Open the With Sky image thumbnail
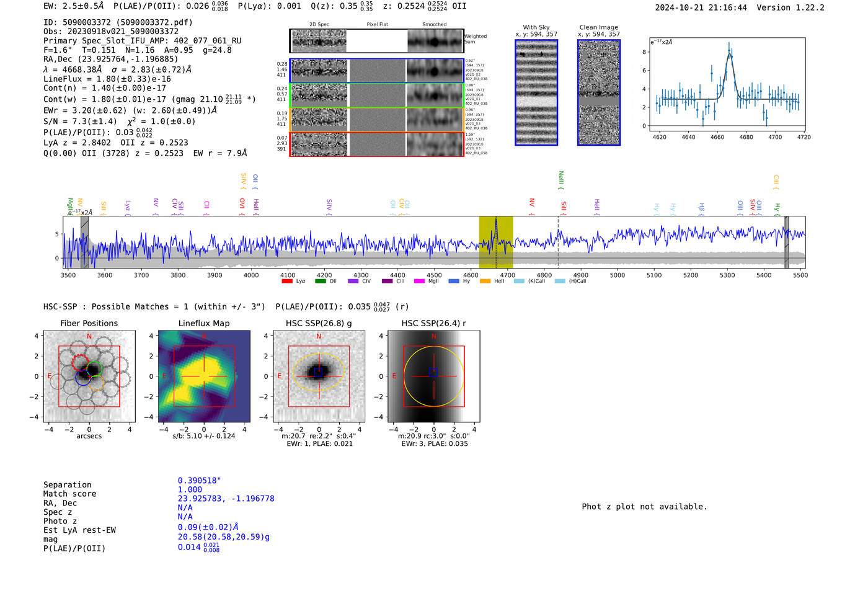Image resolution: width=868 pixels, height=591 pixels. point(536,92)
